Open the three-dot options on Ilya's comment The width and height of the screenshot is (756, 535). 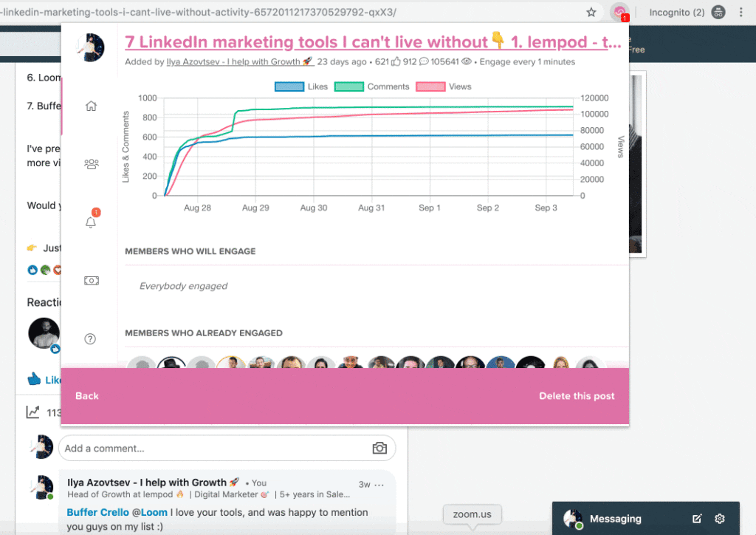(x=378, y=484)
